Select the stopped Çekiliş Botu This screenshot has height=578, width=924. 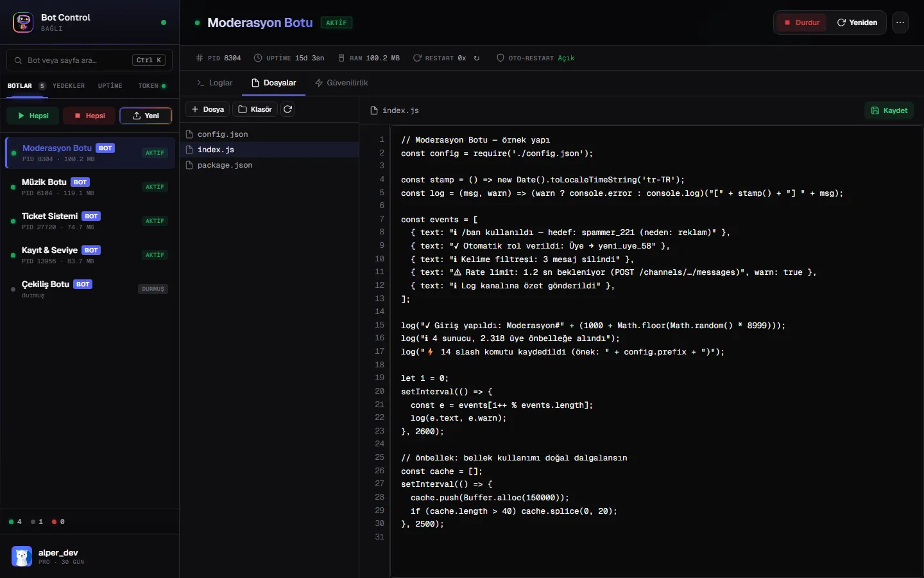pyautogui.click(x=90, y=289)
